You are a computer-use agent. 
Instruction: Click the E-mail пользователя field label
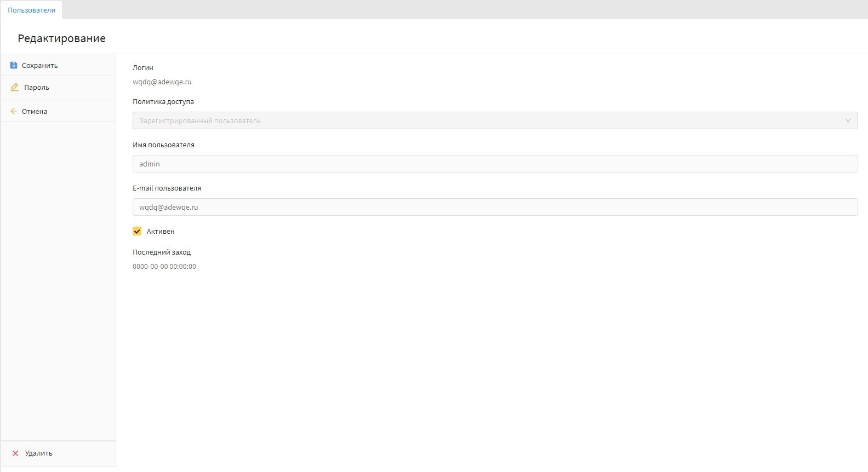click(167, 188)
